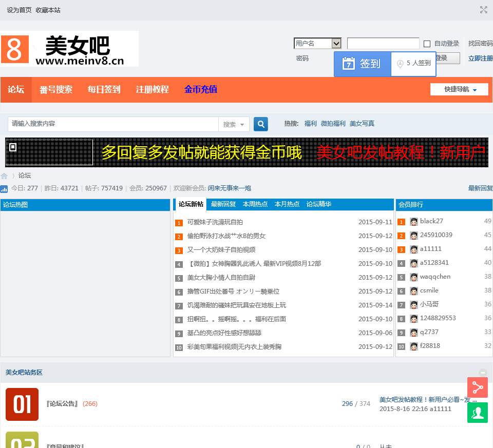The image size is (493, 448).
Task: Click avatar of member 1248829553
Action: (414, 319)
